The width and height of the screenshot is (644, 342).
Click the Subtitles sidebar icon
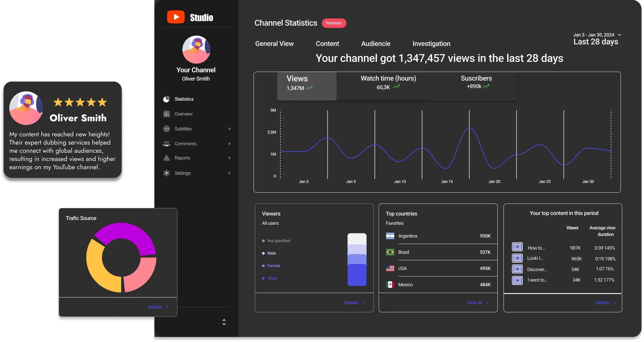(166, 129)
